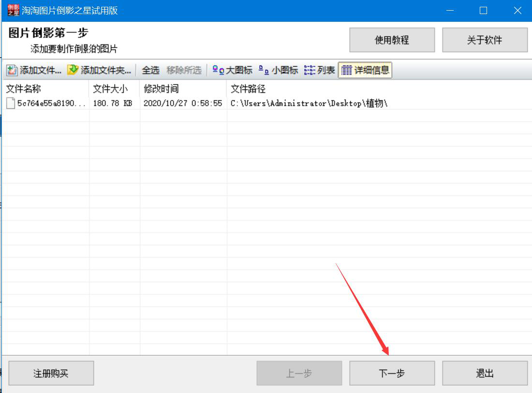
Task: Click the 退出 exit button
Action: coord(485,373)
